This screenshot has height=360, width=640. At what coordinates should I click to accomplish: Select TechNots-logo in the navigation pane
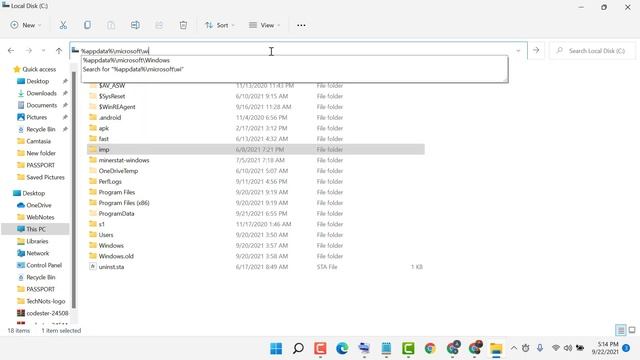pyautogui.click(x=46, y=301)
